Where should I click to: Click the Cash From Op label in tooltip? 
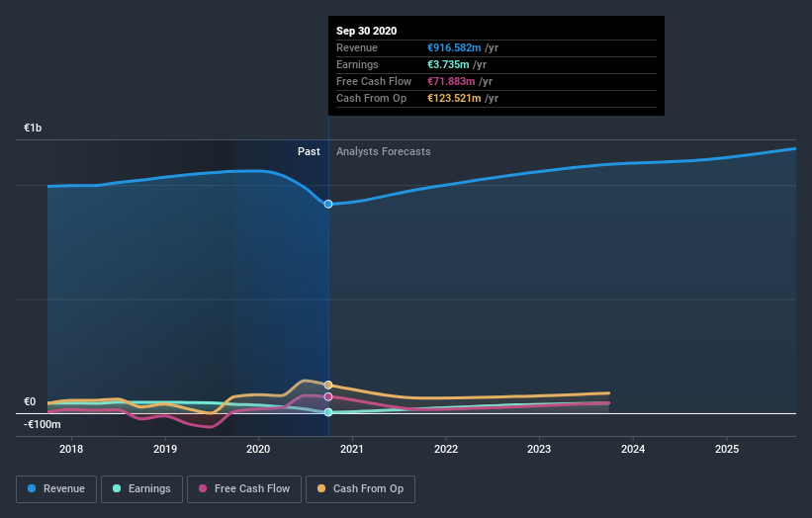(x=371, y=98)
